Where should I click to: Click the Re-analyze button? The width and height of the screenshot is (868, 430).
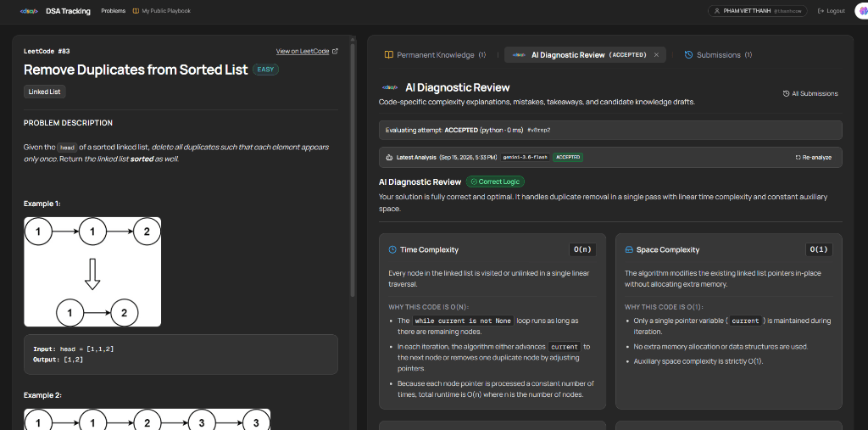[813, 158]
